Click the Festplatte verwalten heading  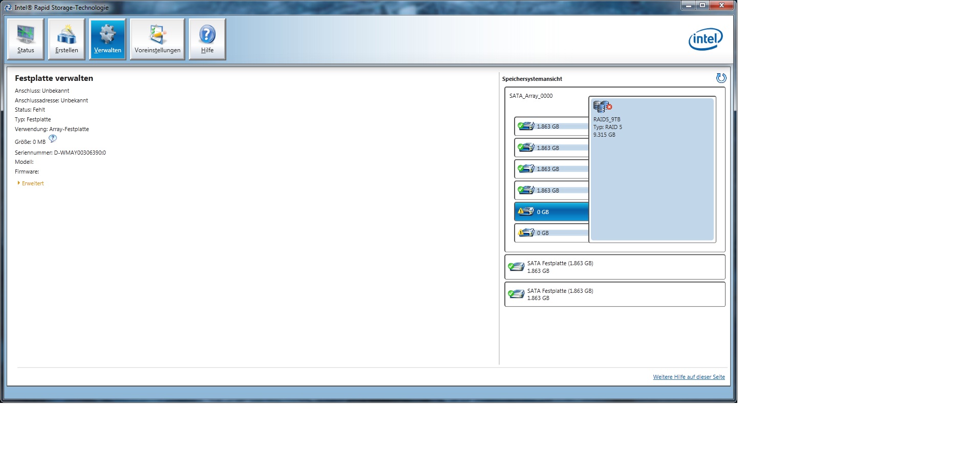[x=54, y=78]
